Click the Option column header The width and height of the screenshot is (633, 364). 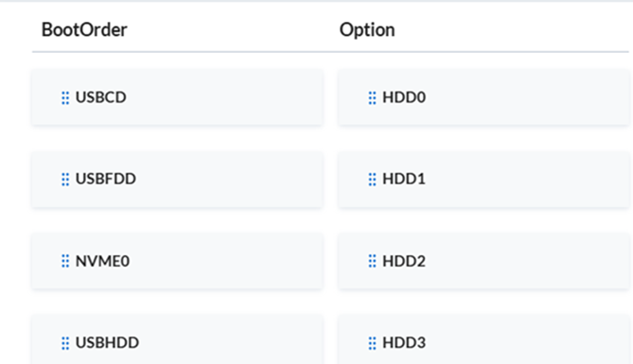[x=367, y=29]
